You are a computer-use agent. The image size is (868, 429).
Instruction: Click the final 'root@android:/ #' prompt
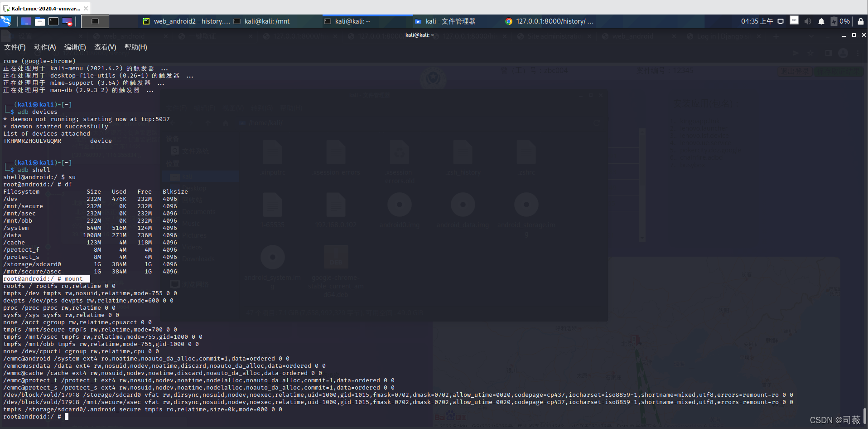pos(32,417)
